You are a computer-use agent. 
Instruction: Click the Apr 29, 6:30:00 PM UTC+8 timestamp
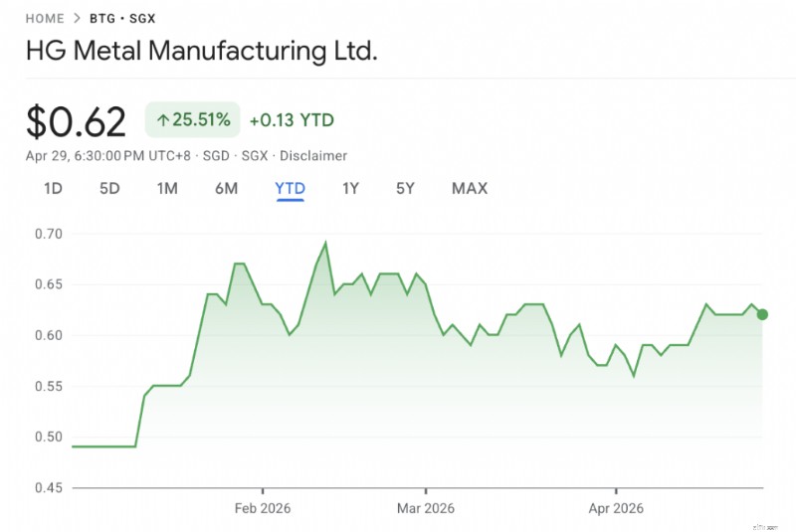pyautogui.click(x=108, y=156)
